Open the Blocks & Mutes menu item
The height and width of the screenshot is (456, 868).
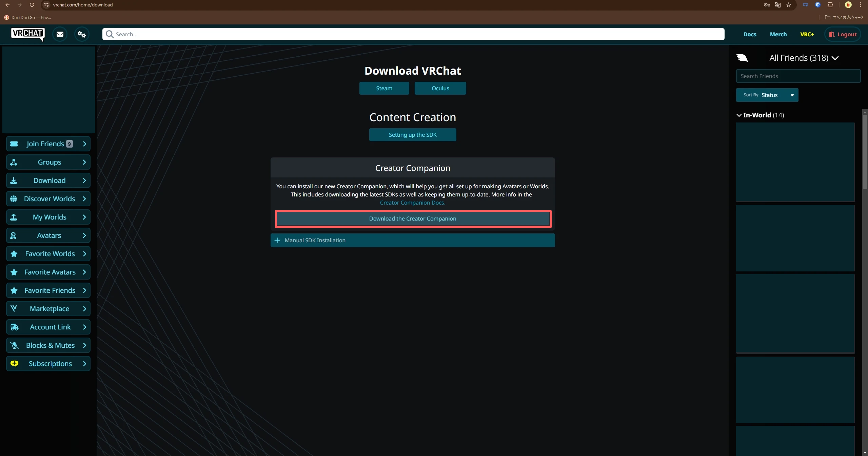click(x=48, y=345)
